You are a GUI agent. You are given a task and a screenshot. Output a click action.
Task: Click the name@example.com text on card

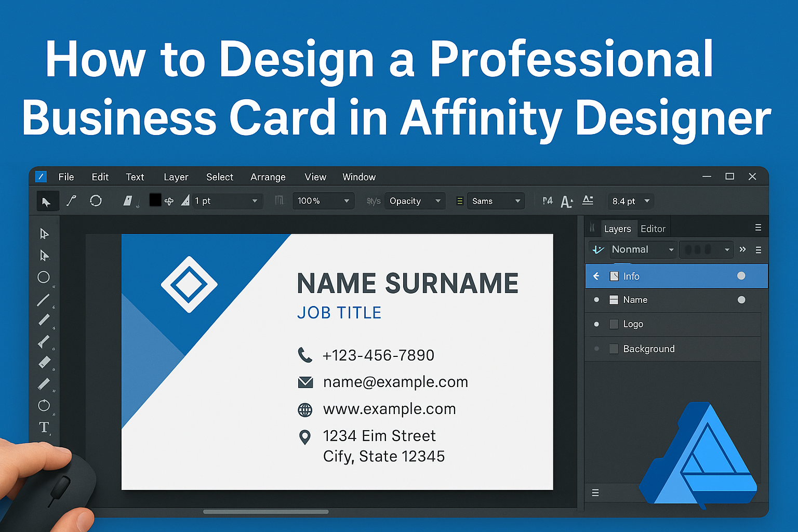[x=395, y=382]
